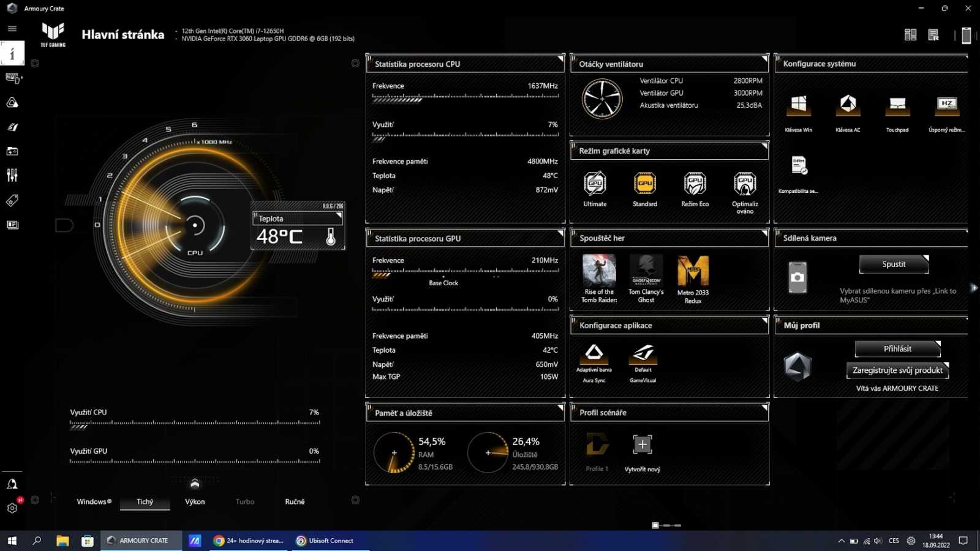This screenshot has height=551, width=980.
Task: Open the notifications bell in sidebar
Action: (12, 484)
